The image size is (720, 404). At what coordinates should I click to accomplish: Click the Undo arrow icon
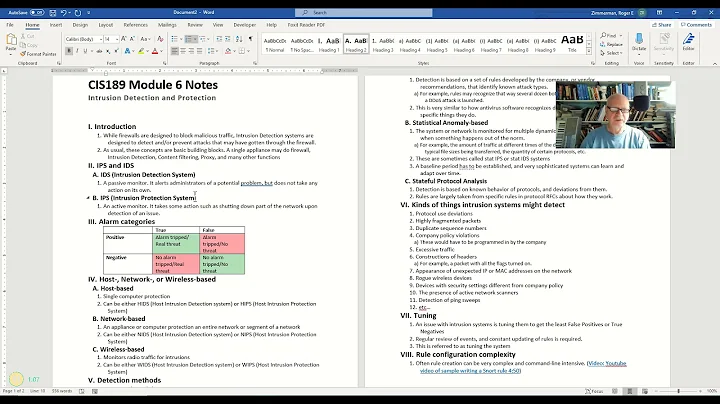64,13
